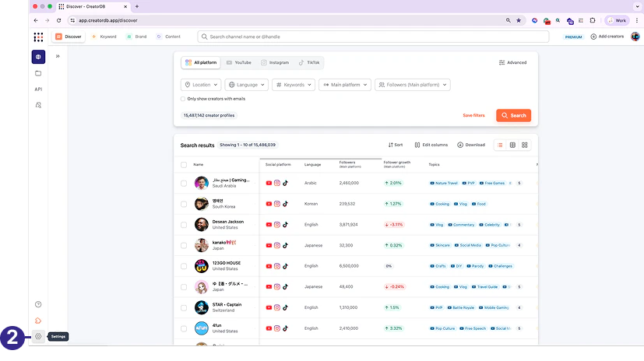Viewport: 644px width, 361px height.
Task: Switch to card view layout
Action: 525,145
